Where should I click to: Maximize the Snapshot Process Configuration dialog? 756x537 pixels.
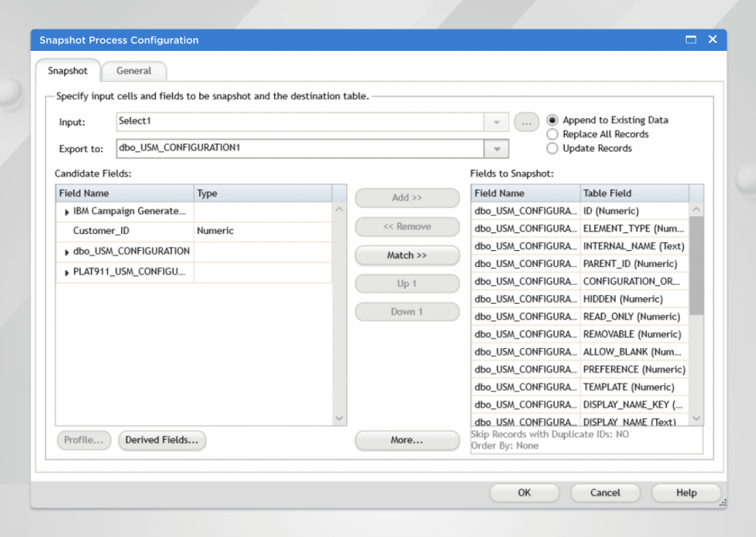coord(691,40)
